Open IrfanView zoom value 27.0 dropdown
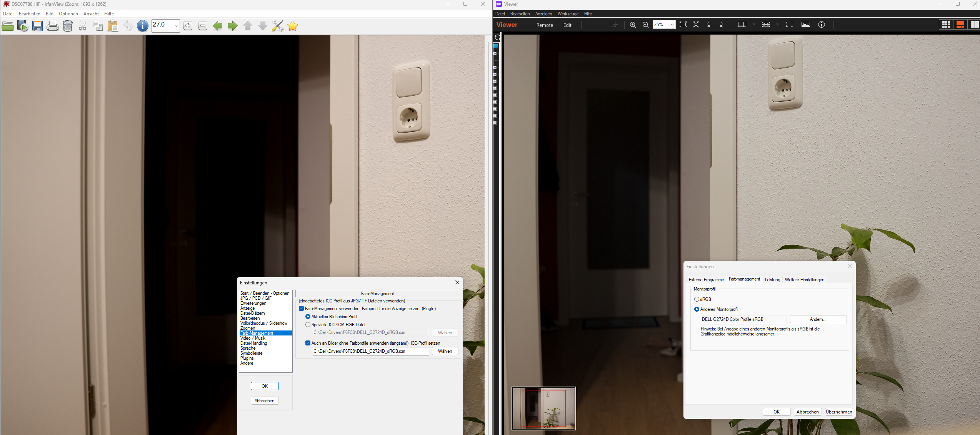Image resolution: width=980 pixels, height=435 pixels. point(176,26)
